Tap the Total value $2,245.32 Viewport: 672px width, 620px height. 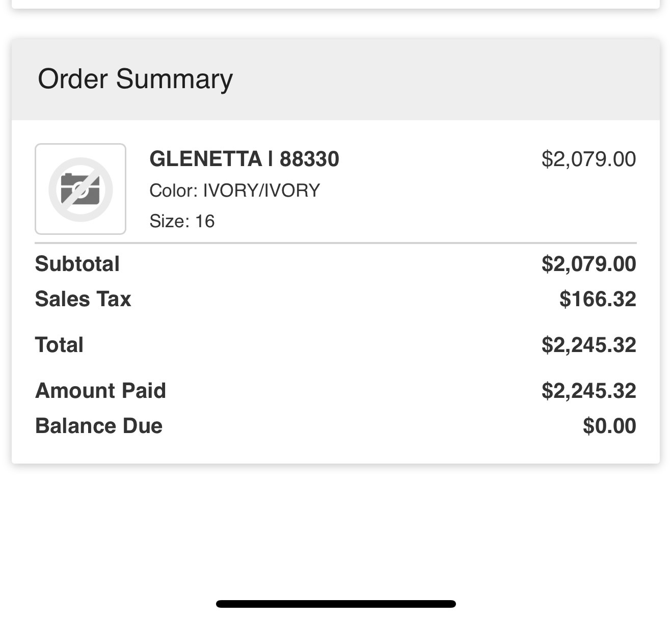(x=588, y=345)
